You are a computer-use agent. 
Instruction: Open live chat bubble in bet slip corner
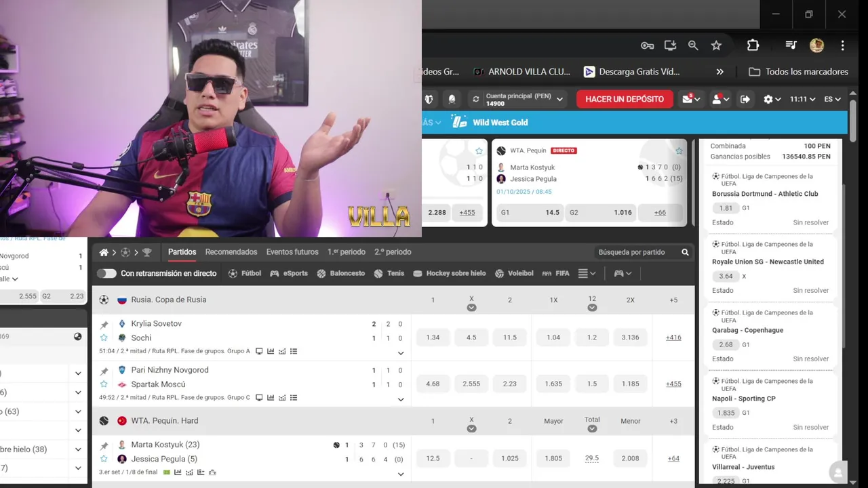[x=838, y=472]
